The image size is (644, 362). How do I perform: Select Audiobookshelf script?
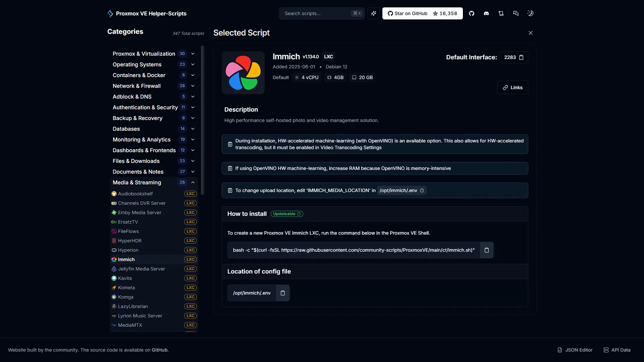[x=154, y=194]
